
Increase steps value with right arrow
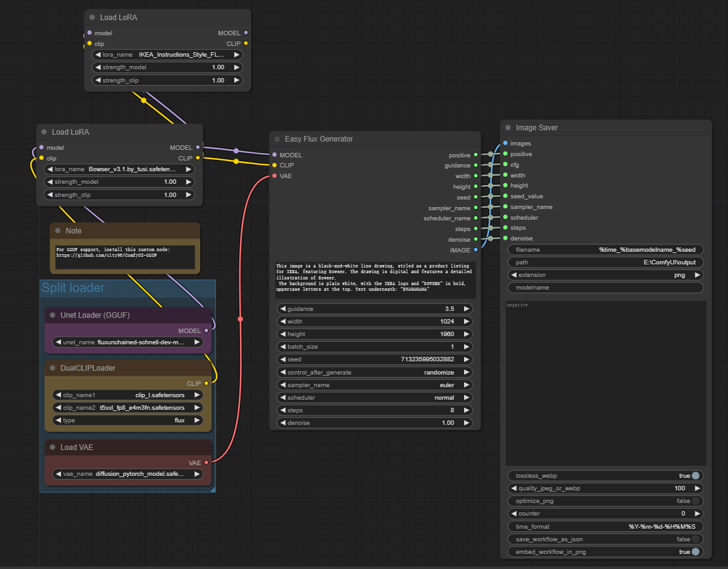click(467, 410)
